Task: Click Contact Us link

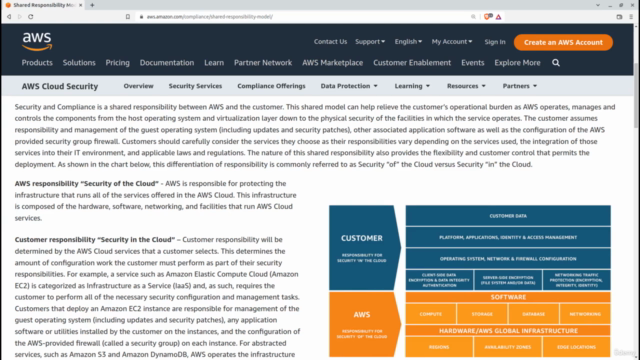Action: (x=330, y=42)
